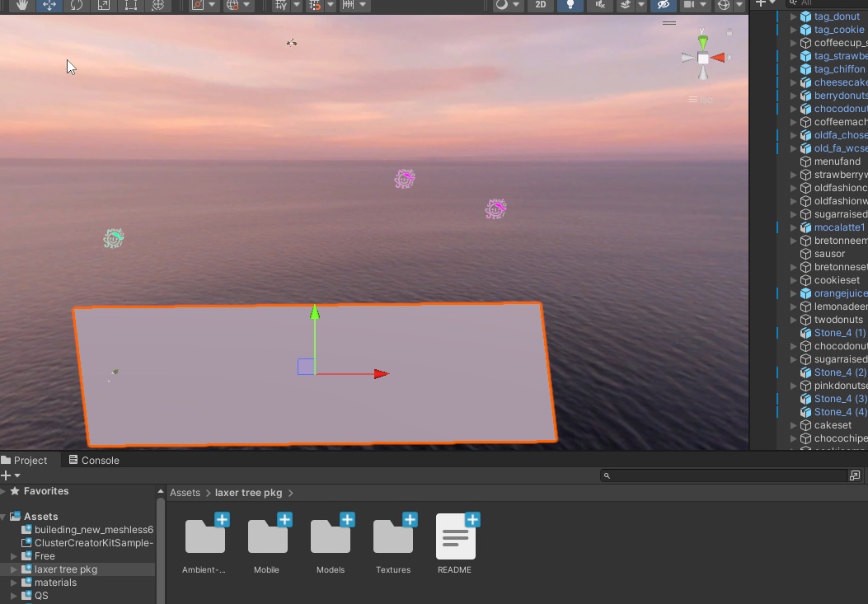Image resolution: width=868 pixels, height=604 pixels.
Task: Open the search-by-type icon in Project search
Action: click(x=855, y=475)
